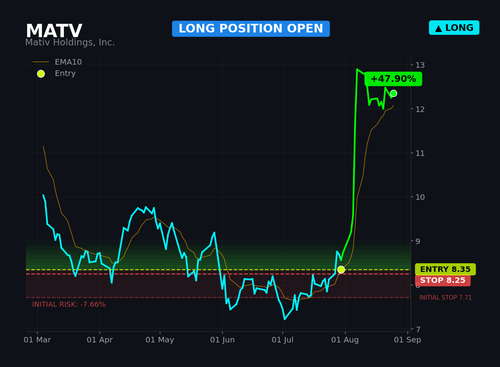Click the 9 price axis label
The height and width of the screenshot is (367, 500).
[418, 241]
